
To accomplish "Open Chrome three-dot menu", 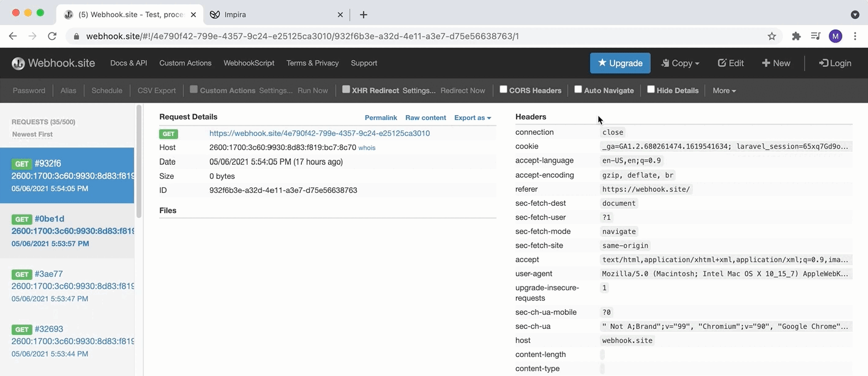I will pos(855,36).
